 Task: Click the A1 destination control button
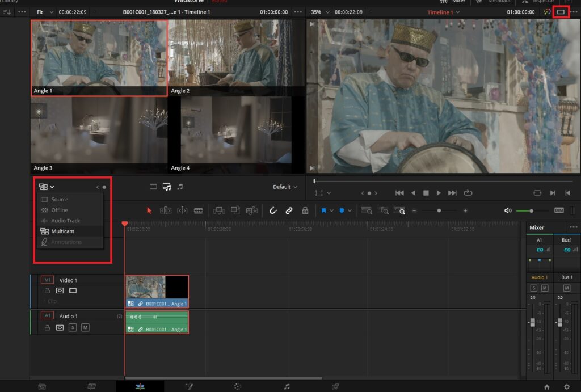point(47,315)
